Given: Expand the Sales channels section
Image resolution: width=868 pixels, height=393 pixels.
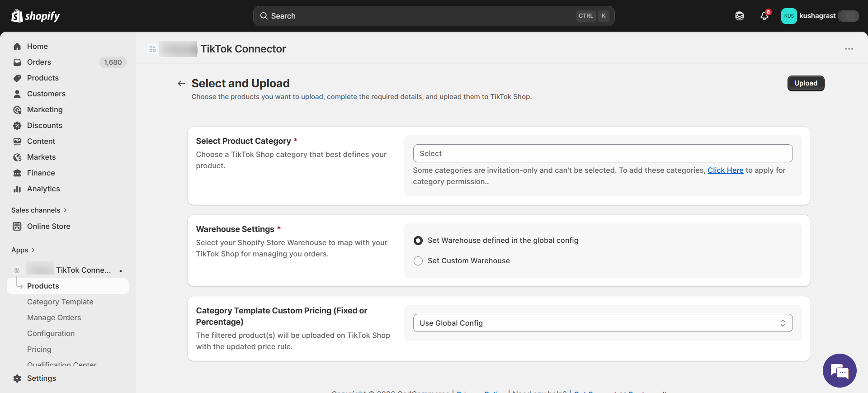Looking at the screenshot, I should tap(39, 210).
